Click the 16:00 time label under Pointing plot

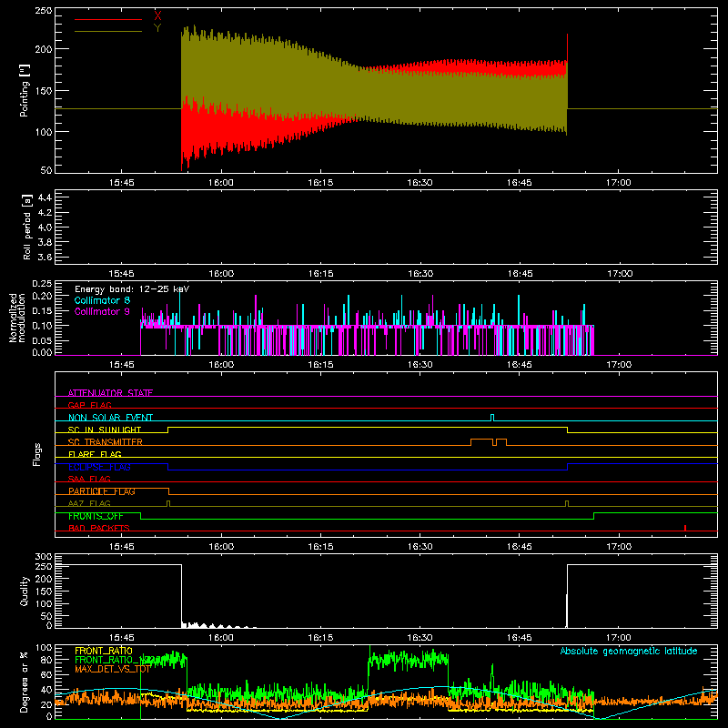[x=221, y=183]
